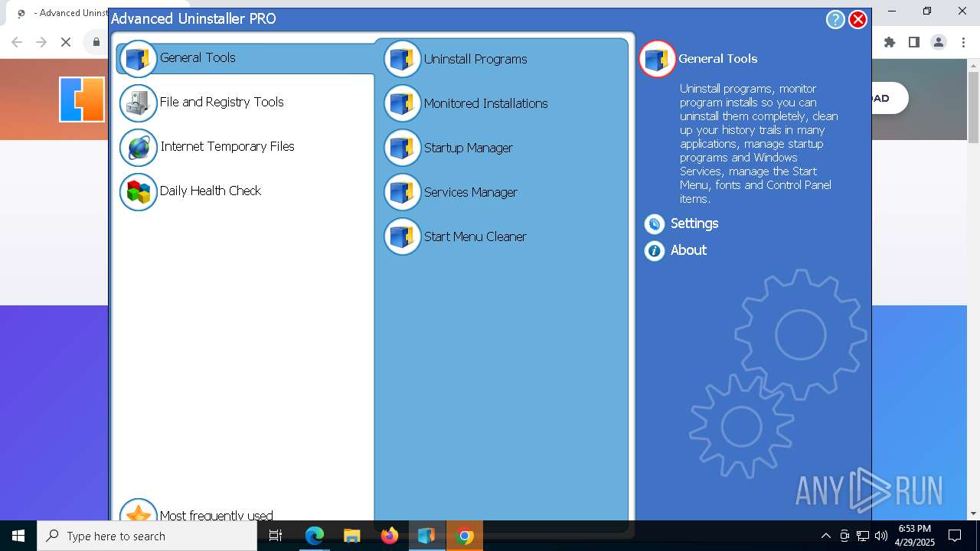Click the Chrome forward arrow
This screenshot has height=551, width=980.
(x=41, y=42)
